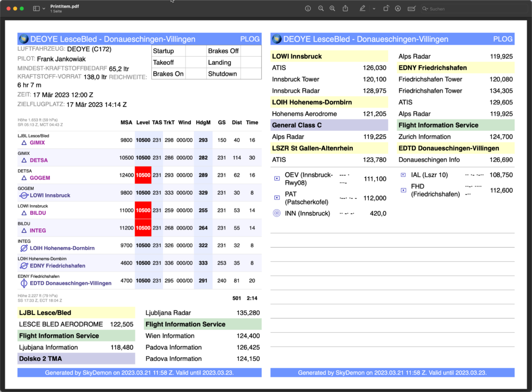Image resolution: width=532 pixels, height=392 pixels.
Task: Click the red 10500 level in INTEG row
Action: (x=143, y=228)
